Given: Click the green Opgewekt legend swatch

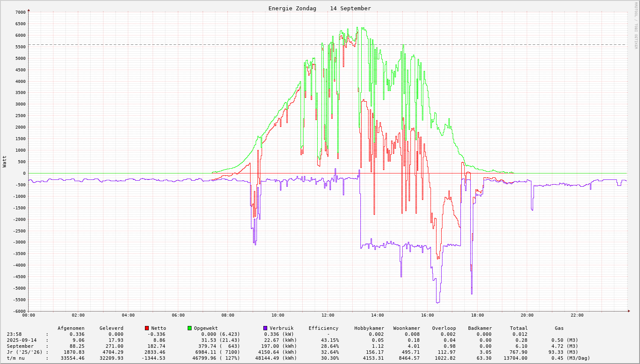Looking at the screenshot, I should point(190,328).
